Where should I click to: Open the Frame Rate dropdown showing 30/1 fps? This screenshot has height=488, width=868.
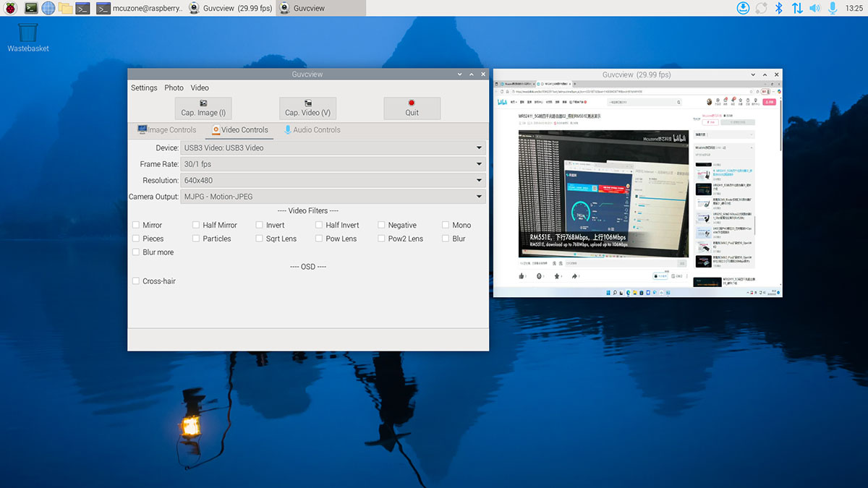point(333,164)
